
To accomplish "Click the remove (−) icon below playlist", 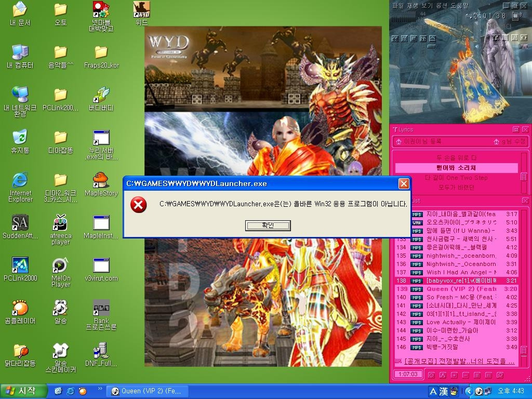I will tap(465, 375).
